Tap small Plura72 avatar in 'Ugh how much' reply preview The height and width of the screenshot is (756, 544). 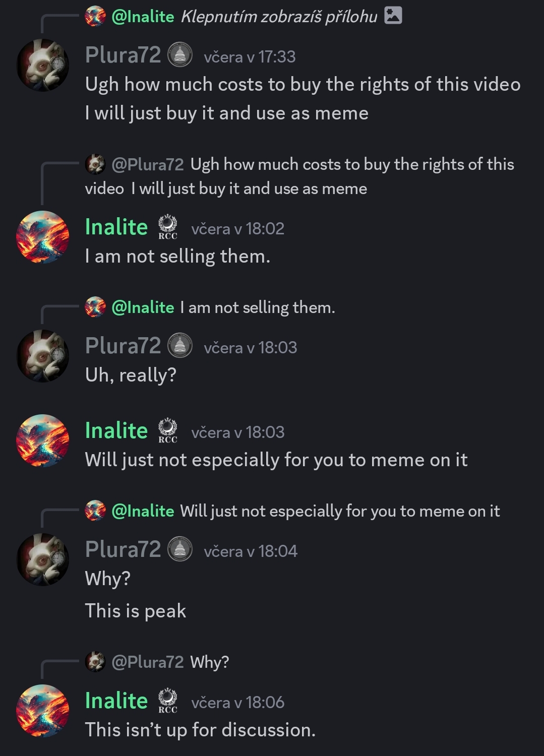[x=95, y=164]
